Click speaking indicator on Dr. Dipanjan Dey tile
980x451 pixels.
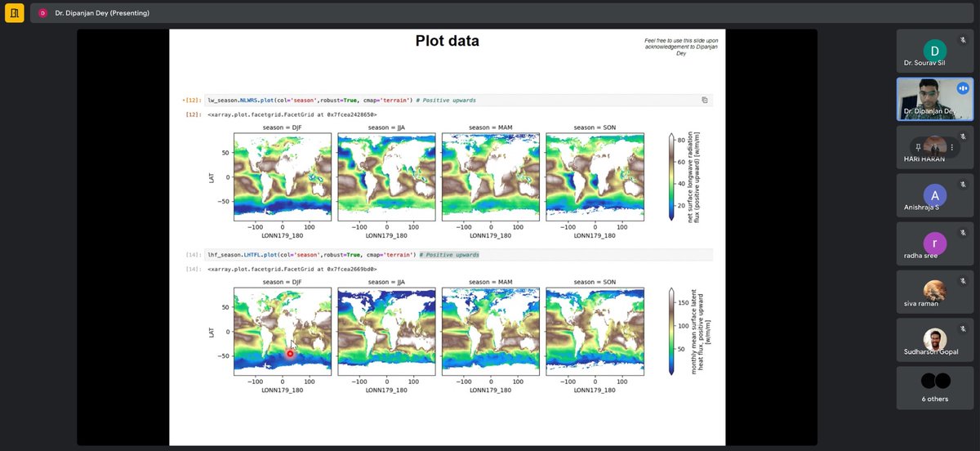(963, 87)
